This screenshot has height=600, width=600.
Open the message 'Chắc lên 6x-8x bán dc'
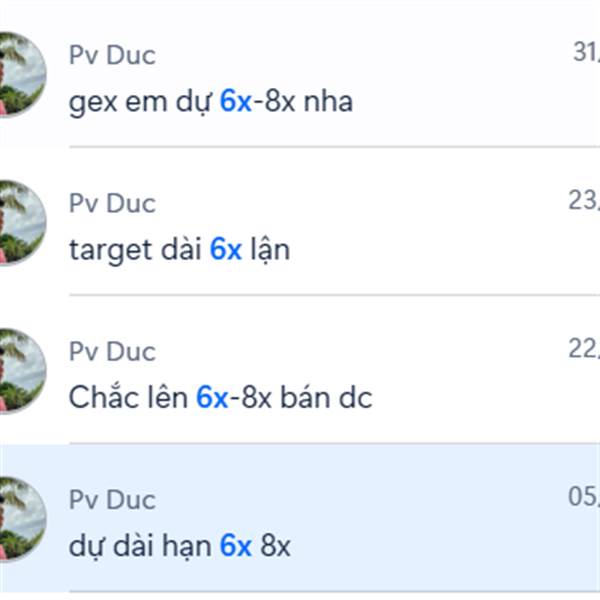coord(220,398)
